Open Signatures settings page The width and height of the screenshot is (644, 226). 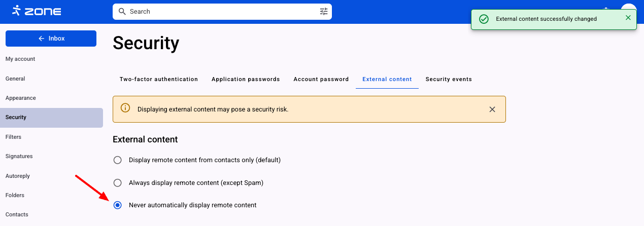point(19,156)
